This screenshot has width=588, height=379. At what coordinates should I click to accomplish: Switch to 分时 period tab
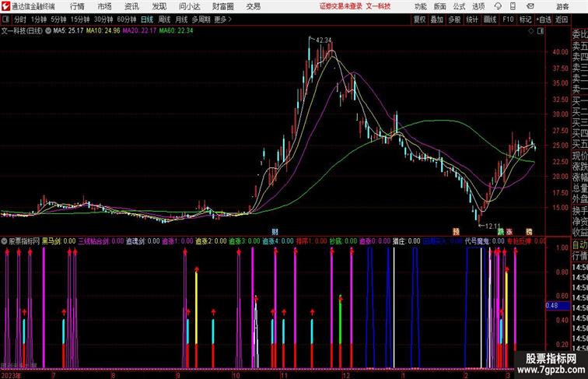pos(20,19)
